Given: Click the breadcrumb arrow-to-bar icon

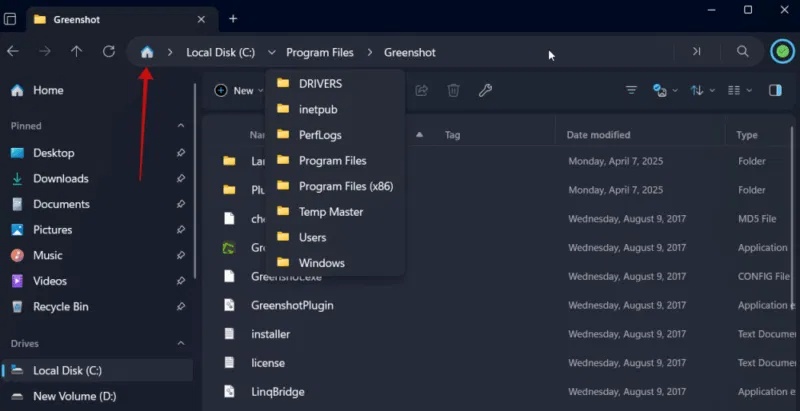Looking at the screenshot, I should click(696, 52).
